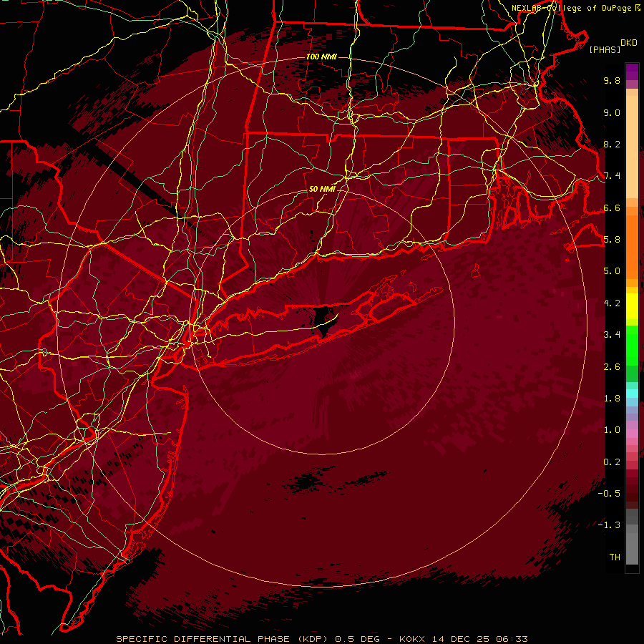The width and height of the screenshot is (644, 644).
Task: Click the 1.0 value on the scale
Action: tap(612, 430)
